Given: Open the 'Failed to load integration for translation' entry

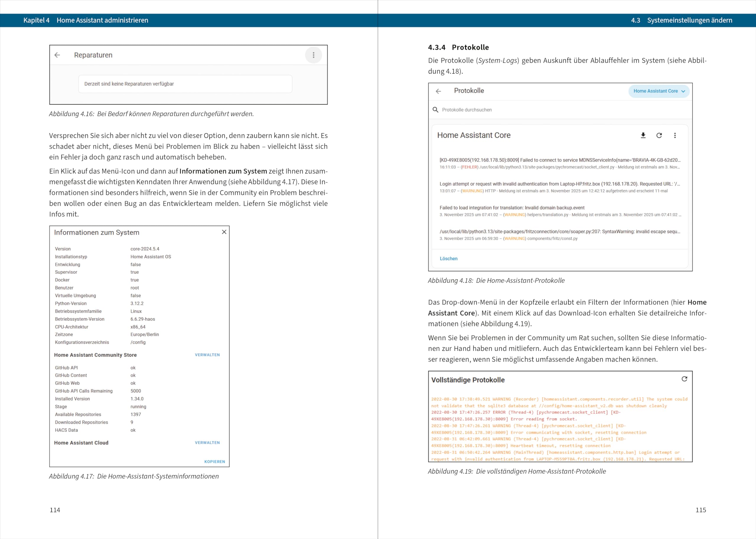Looking at the screenshot, I should tap(560, 211).
